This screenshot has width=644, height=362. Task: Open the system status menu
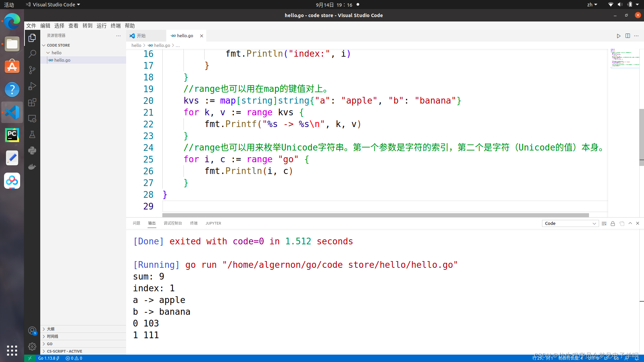[x=624, y=5]
